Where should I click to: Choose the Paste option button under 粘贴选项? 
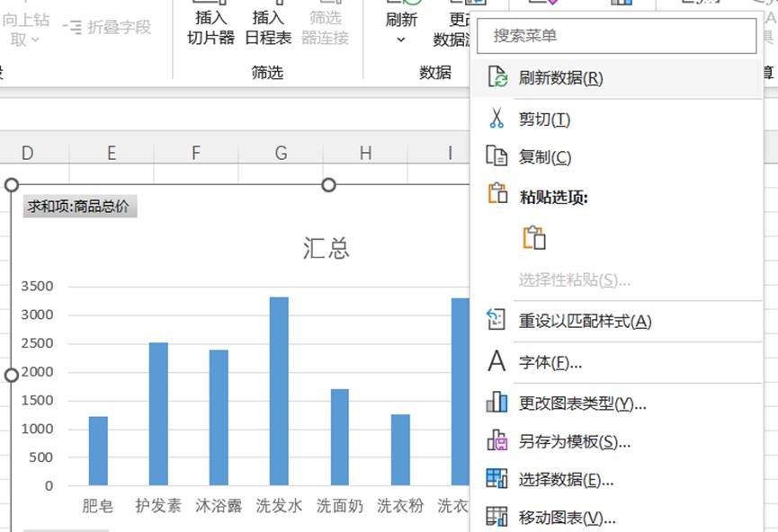pos(534,237)
